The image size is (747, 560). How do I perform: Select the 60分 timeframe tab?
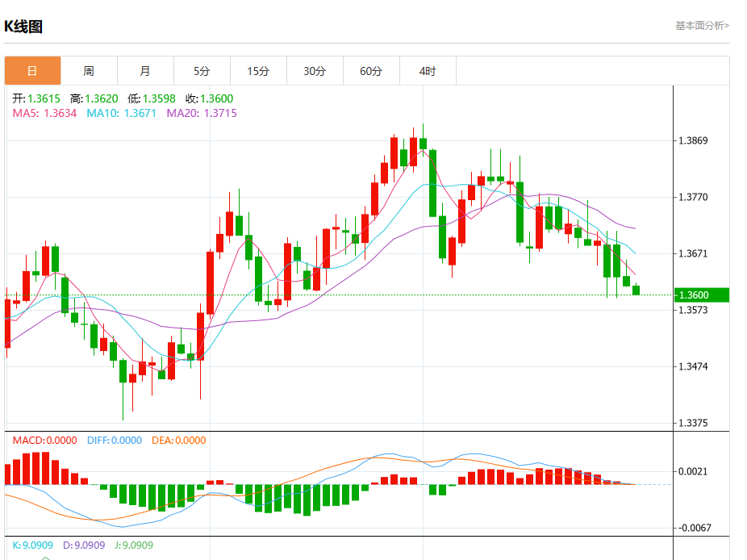(x=371, y=71)
